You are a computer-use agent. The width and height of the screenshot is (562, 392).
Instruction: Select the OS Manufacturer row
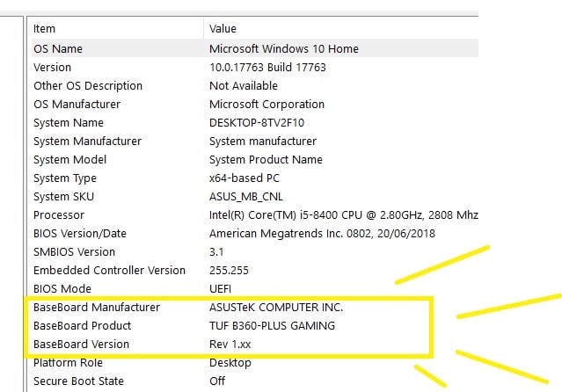click(80, 104)
